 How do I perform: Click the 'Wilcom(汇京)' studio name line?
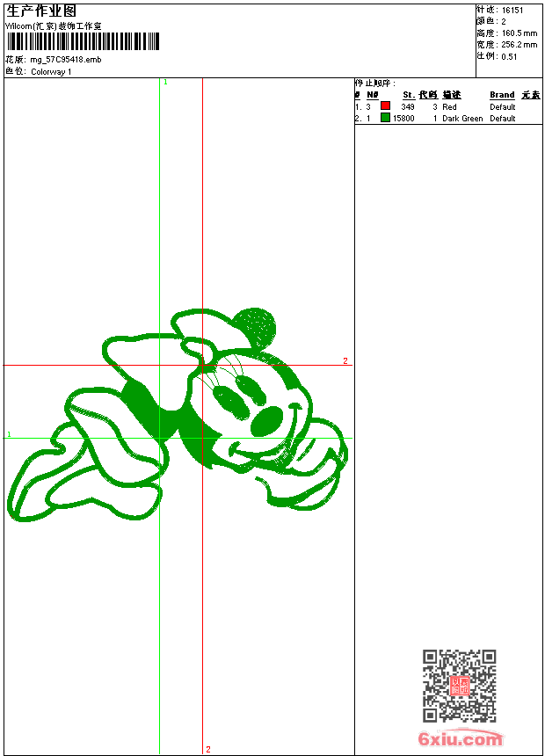[x=54, y=26]
